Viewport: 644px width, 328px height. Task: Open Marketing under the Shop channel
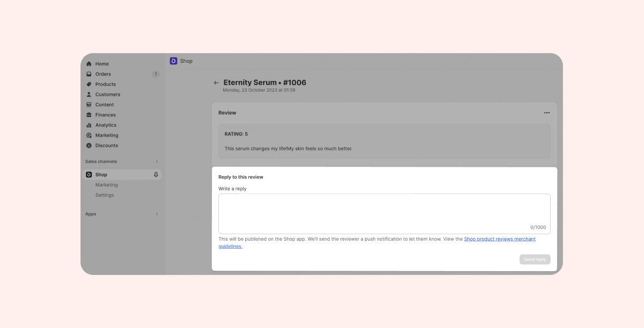[106, 185]
